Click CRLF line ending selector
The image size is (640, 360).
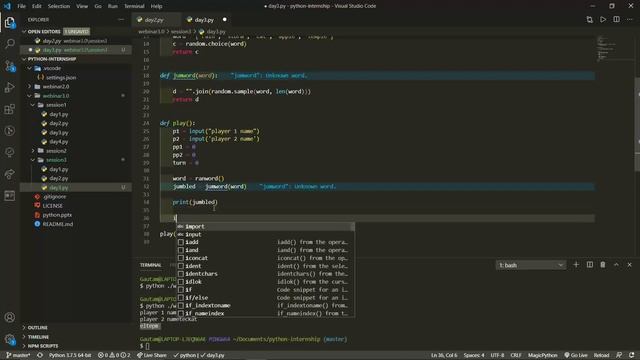point(516,355)
